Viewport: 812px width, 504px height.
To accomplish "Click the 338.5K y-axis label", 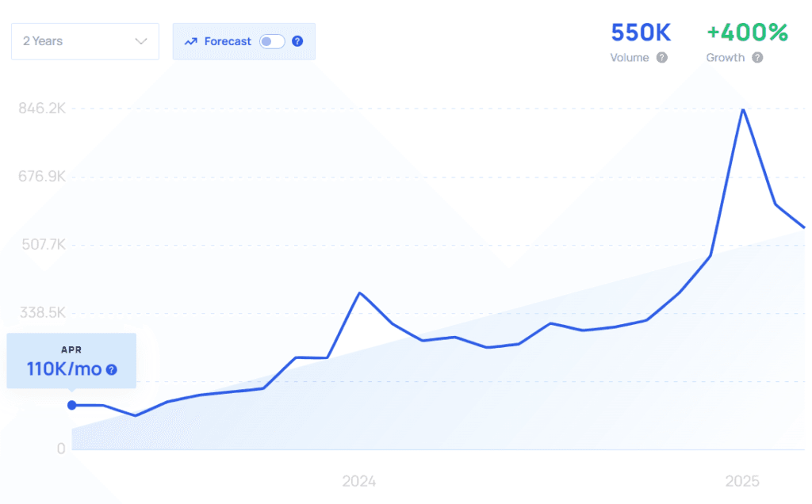I will coord(42,313).
